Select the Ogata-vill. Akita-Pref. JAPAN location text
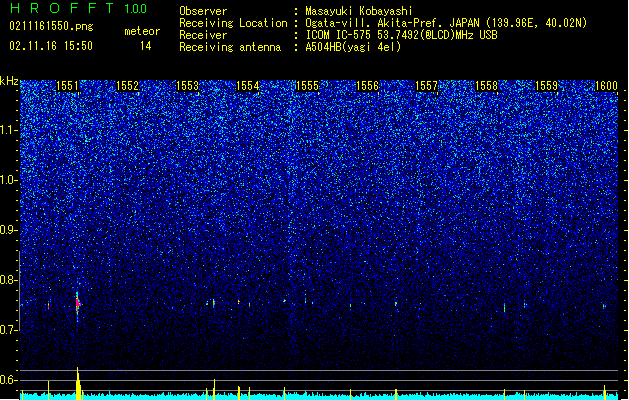This screenshot has width=629, height=400. point(446,23)
